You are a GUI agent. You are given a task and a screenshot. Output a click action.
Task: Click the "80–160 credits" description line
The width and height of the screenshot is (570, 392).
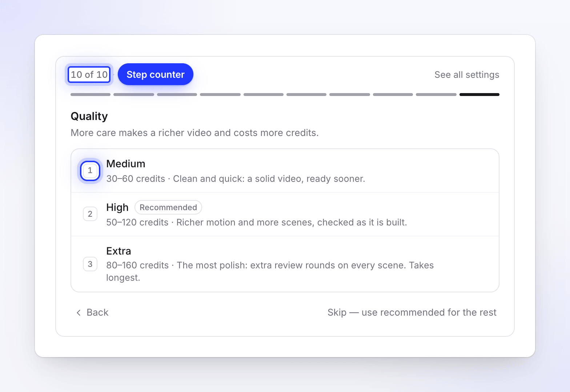tap(270, 271)
